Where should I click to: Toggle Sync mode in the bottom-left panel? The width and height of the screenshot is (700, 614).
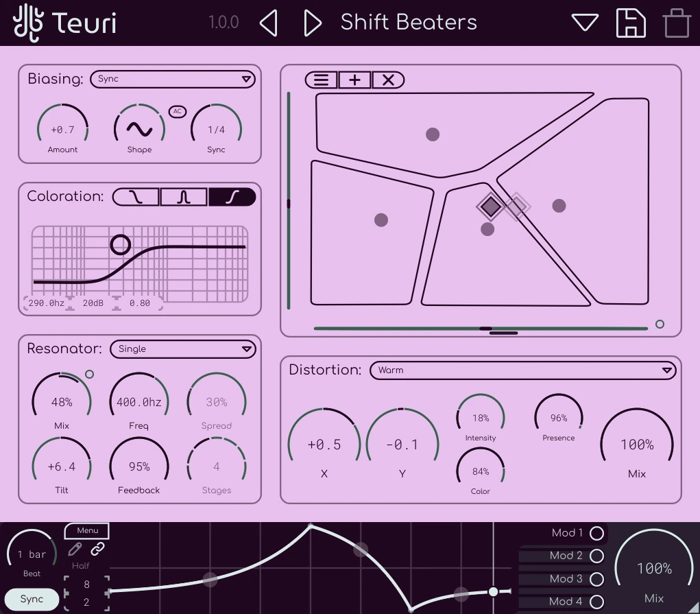click(x=30, y=598)
